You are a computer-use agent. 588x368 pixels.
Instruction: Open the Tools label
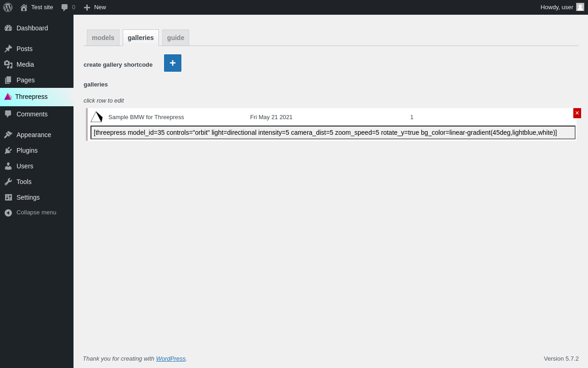[24, 182]
